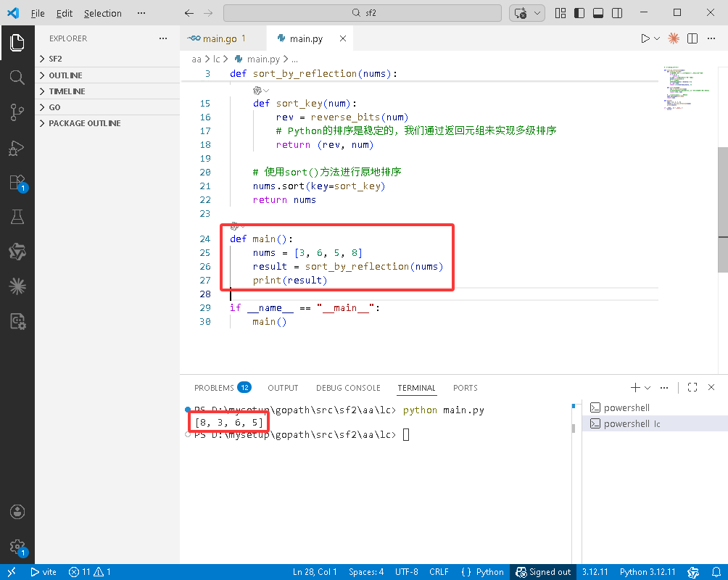Customize layout icon in title bar

click(561, 13)
